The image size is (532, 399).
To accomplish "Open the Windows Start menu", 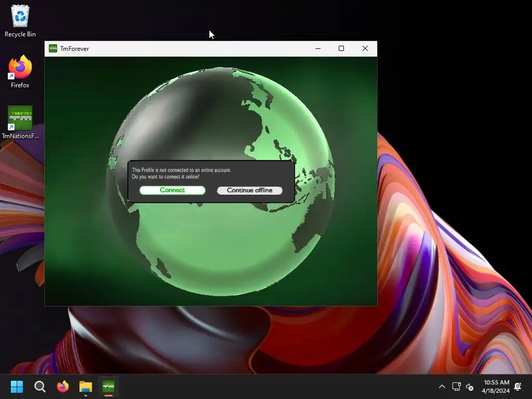I will [x=17, y=387].
